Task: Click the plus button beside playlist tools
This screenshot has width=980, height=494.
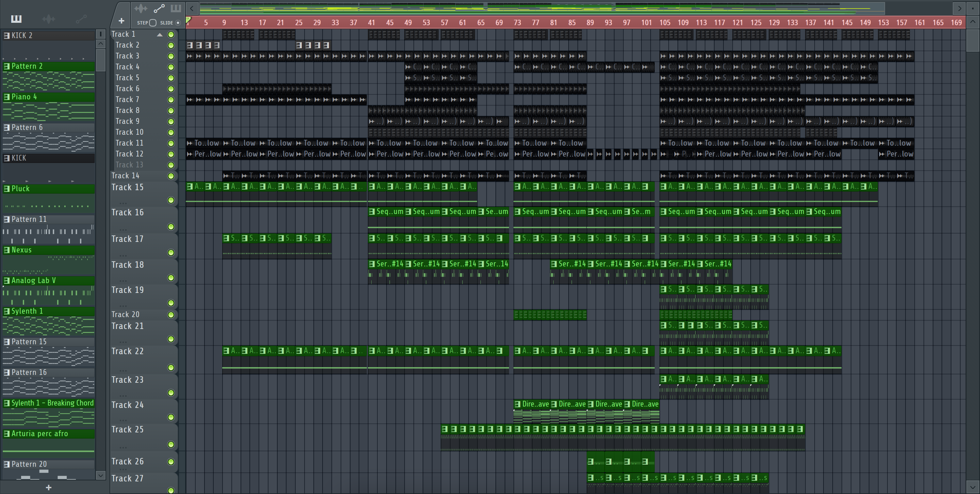Action: pyautogui.click(x=121, y=21)
